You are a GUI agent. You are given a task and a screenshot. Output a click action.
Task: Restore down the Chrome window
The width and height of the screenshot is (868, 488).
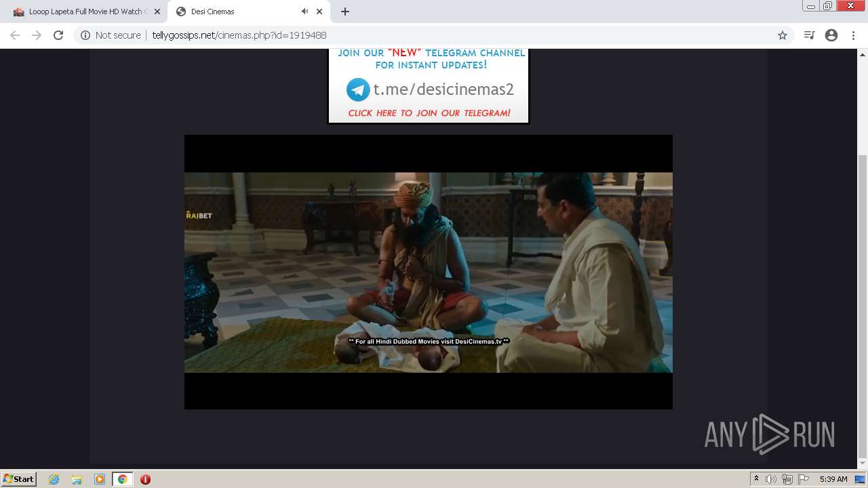(x=828, y=6)
